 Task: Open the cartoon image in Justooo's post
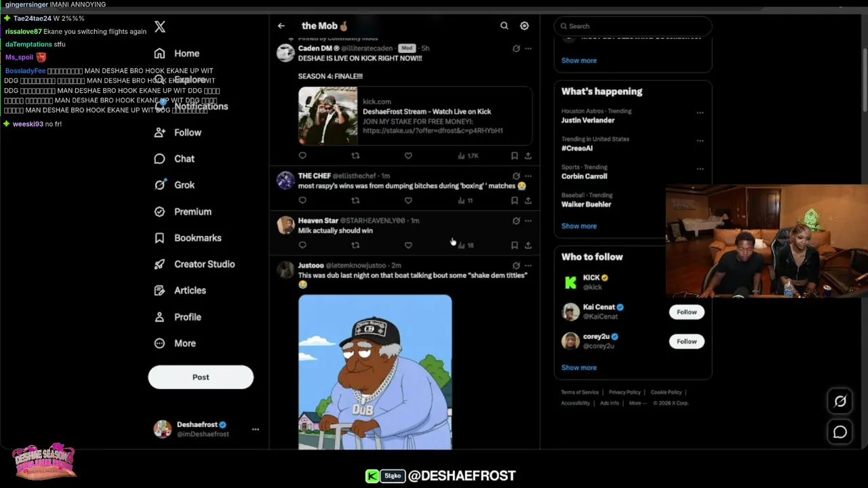point(375,372)
